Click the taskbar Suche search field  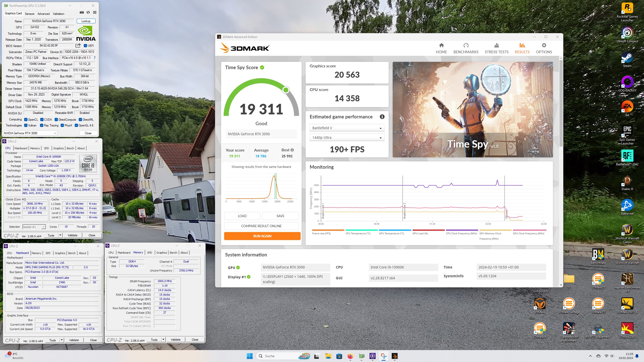[x=284, y=356]
